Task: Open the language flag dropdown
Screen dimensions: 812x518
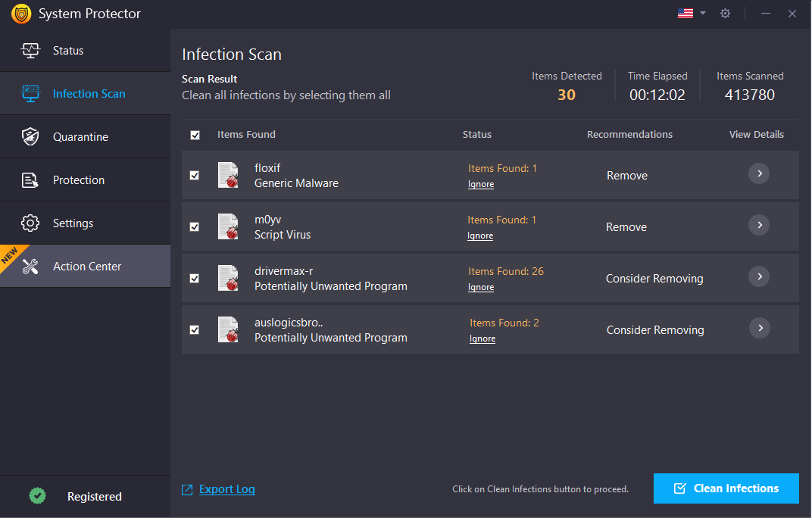Action: 692,14
